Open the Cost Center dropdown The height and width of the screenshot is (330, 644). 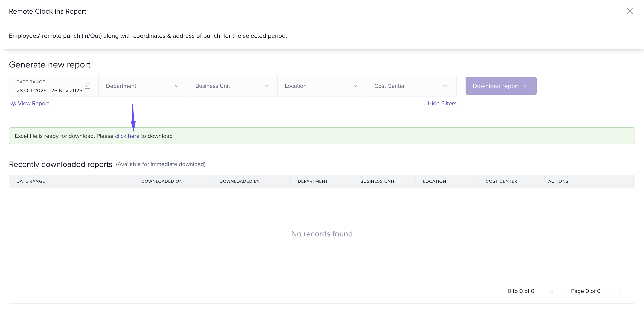point(411,86)
